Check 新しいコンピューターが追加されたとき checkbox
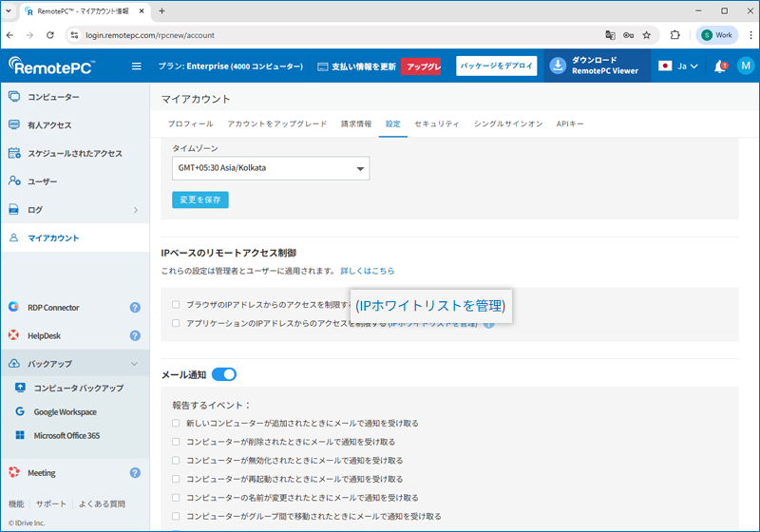This screenshot has width=760, height=532. 176,423
